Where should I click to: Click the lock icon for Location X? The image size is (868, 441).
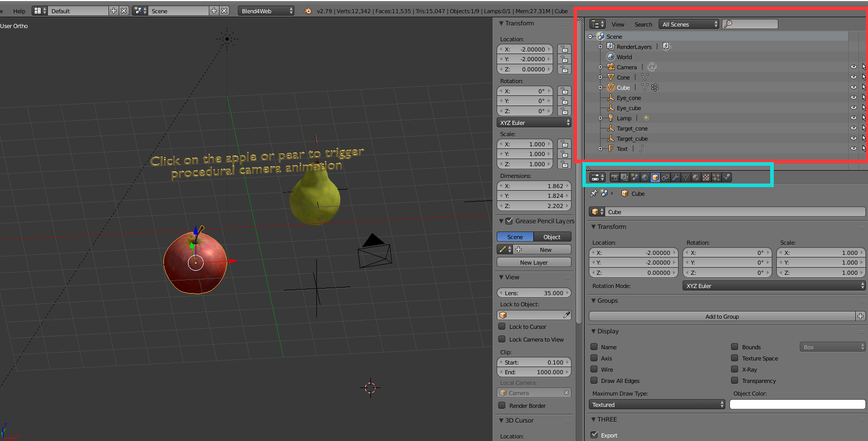(x=564, y=49)
